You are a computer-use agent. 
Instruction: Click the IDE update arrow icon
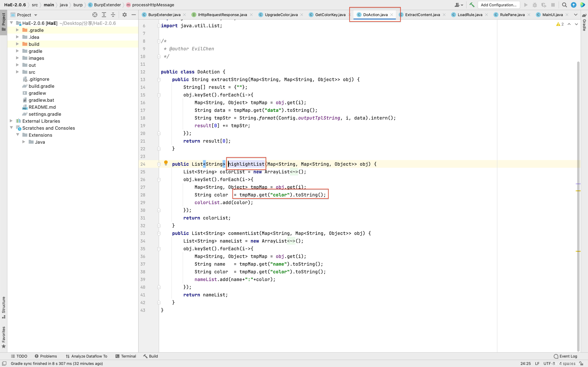[573, 5]
